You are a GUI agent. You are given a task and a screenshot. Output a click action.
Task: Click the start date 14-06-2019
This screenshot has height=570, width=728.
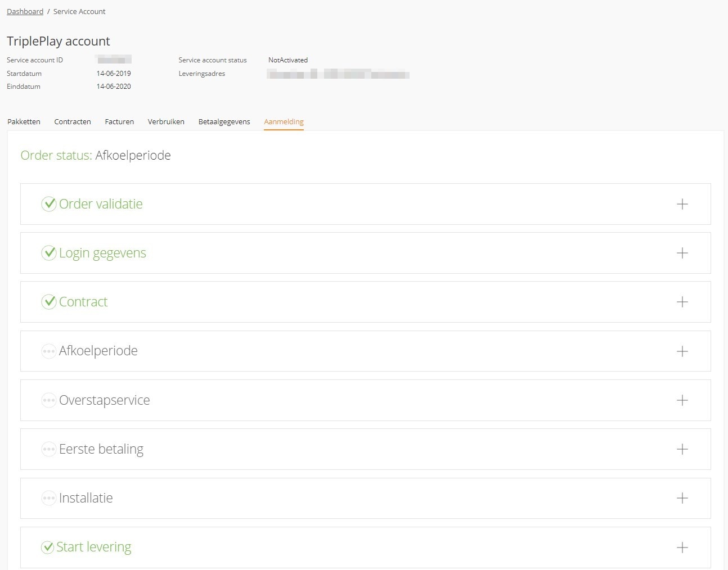pyautogui.click(x=114, y=74)
